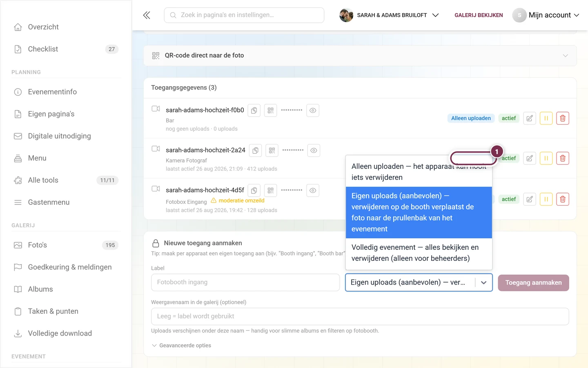Open the Sarah & Adams Bruiloft event switcher
The width and height of the screenshot is (588, 368).
point(389,15)
